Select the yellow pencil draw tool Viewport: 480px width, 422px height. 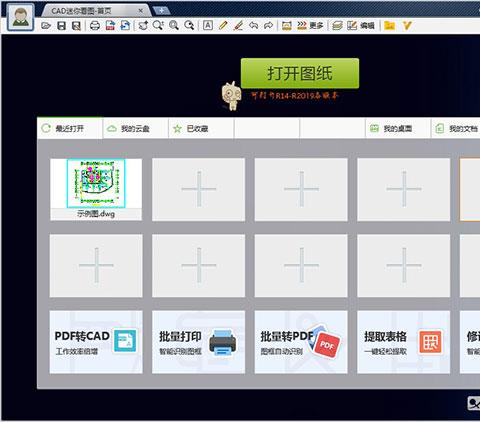point(223,25)
